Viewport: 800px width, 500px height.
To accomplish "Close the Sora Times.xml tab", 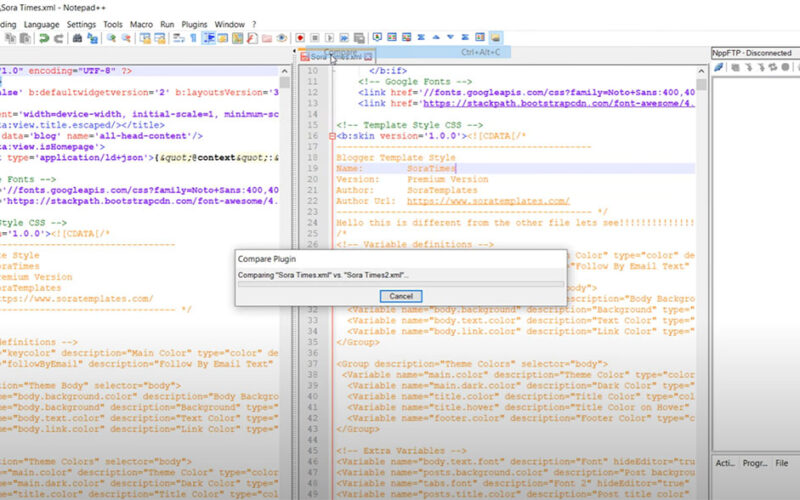I will [x=368, y=57].
